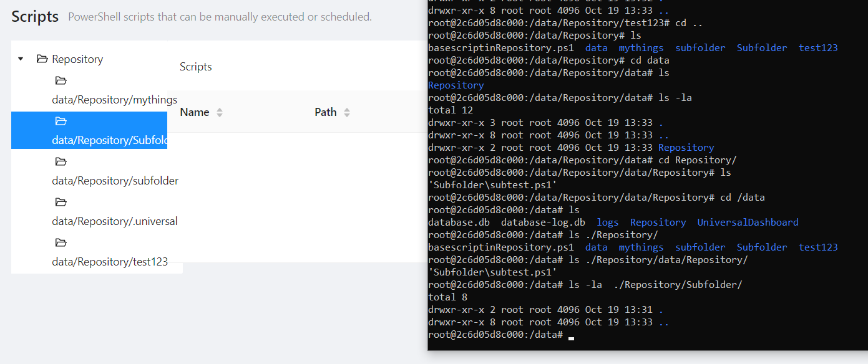Click the sort arrows beside the Name header
The height and width of the screenshot is (364, 868).
218,112
